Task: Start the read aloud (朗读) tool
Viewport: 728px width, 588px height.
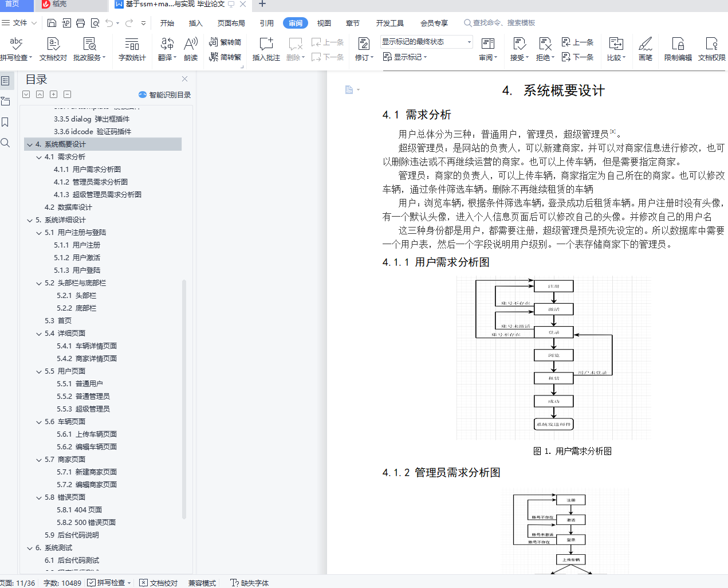Action: [x=191, y=49]
